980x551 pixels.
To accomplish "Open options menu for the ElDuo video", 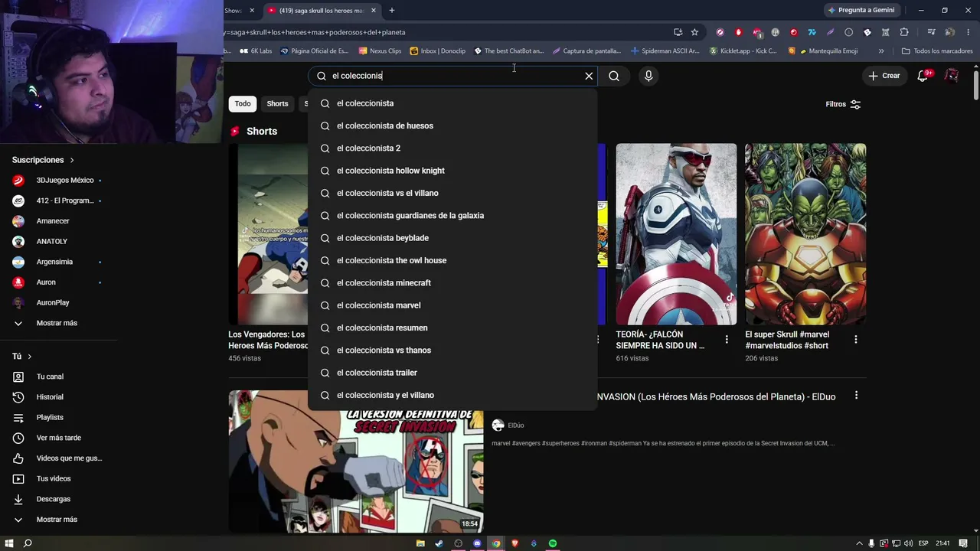I will point(856,396).
